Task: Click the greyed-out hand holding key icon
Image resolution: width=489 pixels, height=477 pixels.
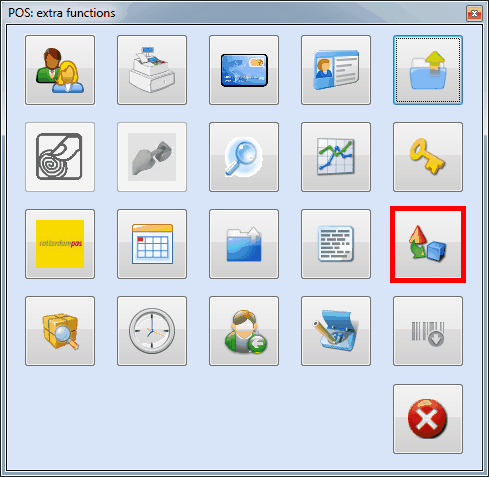Action: [152, 157]
